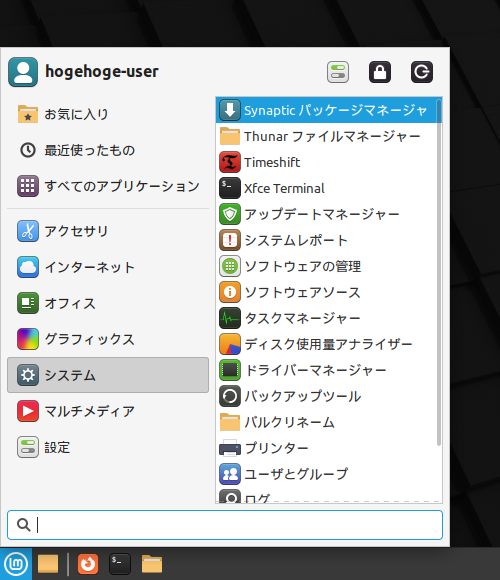Launch Thunar file manager icon
The width and height of the screenshot is (500, 580).
(230, 136)
